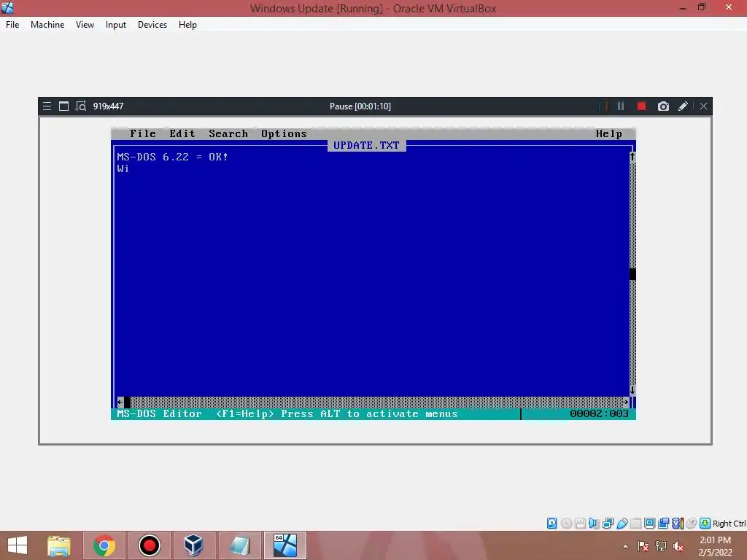Stop recording with the red square
This screenshot has height=560, width=747.
[641, 106]
